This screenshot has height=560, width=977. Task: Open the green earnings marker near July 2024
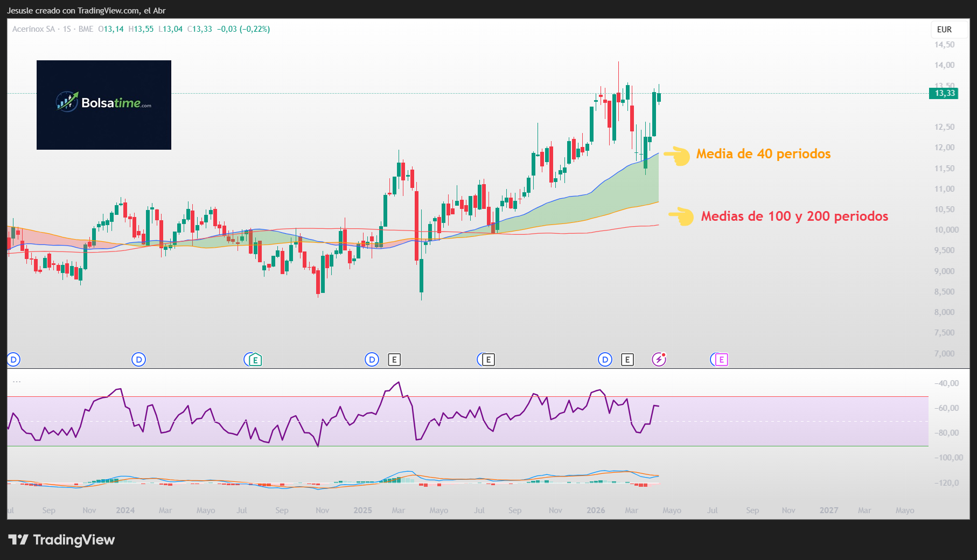click(255, 360)
